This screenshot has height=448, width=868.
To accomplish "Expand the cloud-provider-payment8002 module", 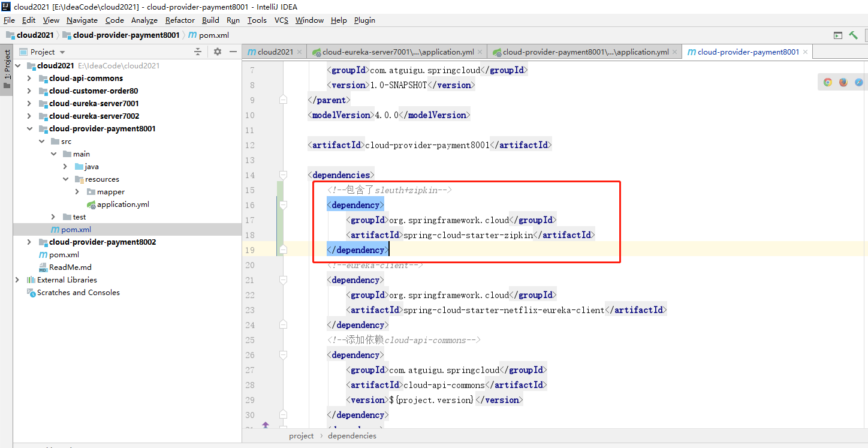I will coord(29,242).
